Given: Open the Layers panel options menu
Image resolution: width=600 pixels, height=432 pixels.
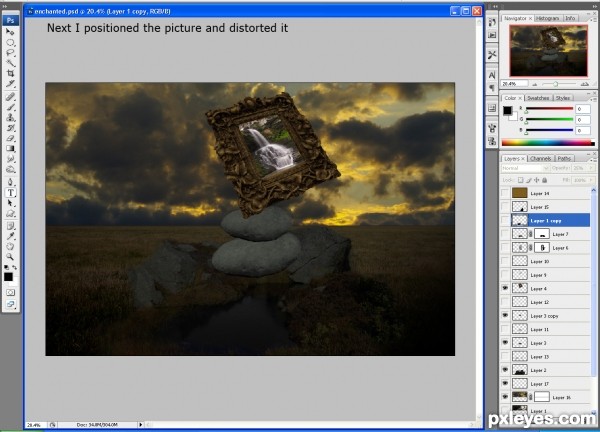Looking at the screenshot, I should pyautogui.click(x=594, y=159).
